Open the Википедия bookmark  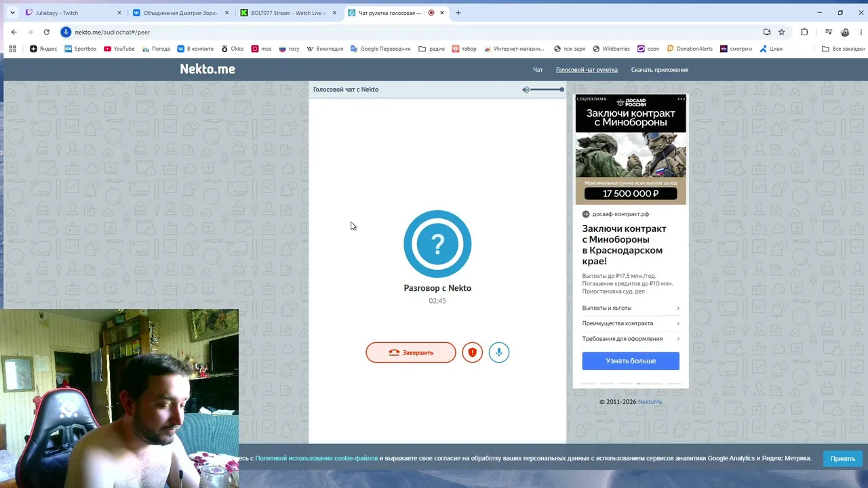click(325, 49)
